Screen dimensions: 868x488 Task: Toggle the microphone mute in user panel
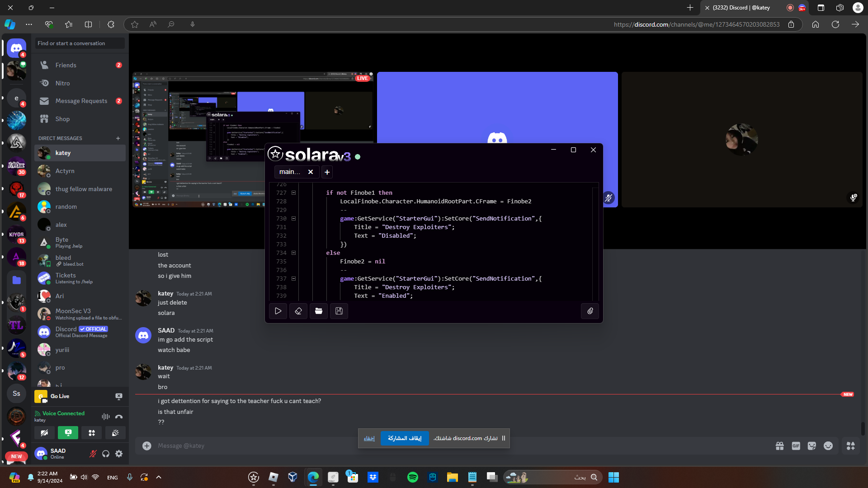[x=93, y=454]
